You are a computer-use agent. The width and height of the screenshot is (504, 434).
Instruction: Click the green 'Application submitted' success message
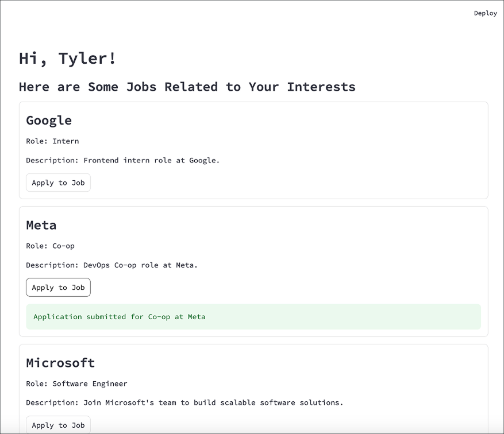[x=253, y=317]
